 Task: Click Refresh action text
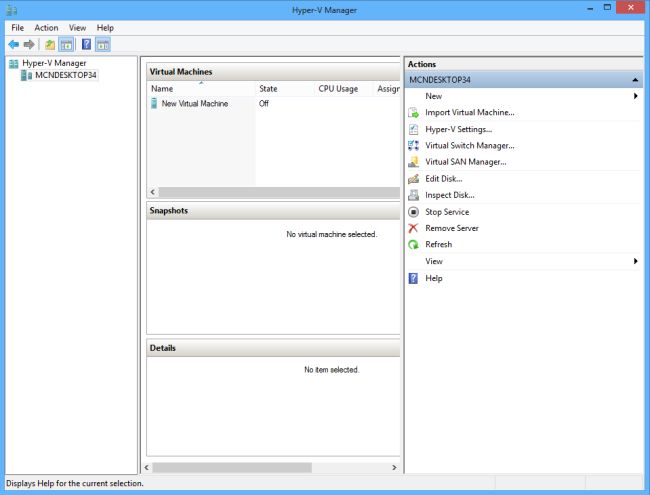(438, 245)
